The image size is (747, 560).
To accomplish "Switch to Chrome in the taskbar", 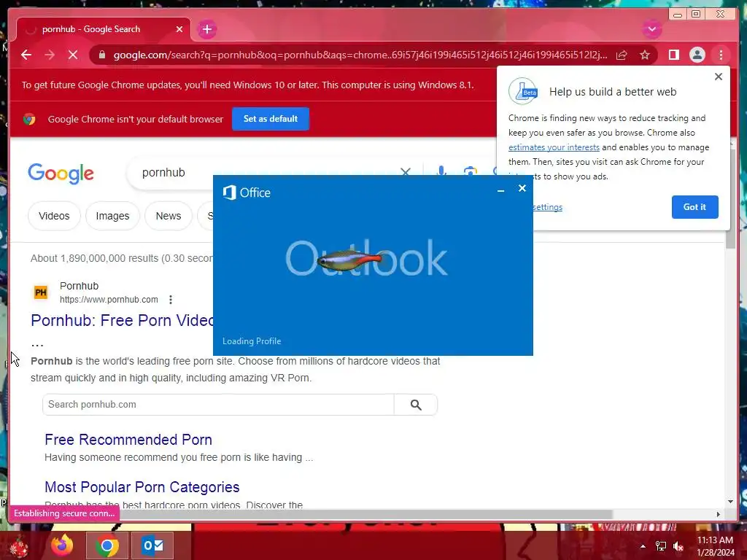I will (x=107, y=545).
